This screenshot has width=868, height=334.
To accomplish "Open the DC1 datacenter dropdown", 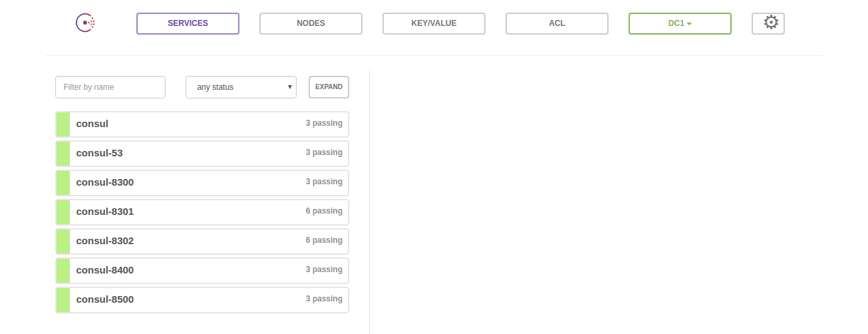I will [x=680, y=23].
